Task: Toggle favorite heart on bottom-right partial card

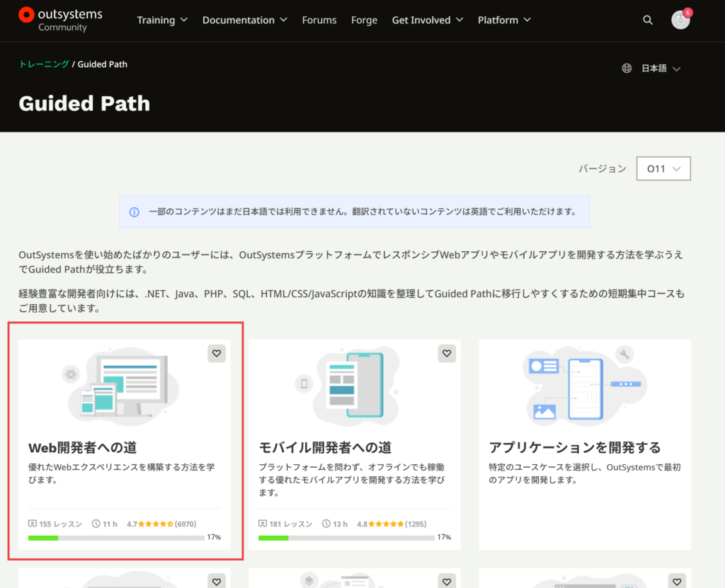Action: [x=677, y=581]
